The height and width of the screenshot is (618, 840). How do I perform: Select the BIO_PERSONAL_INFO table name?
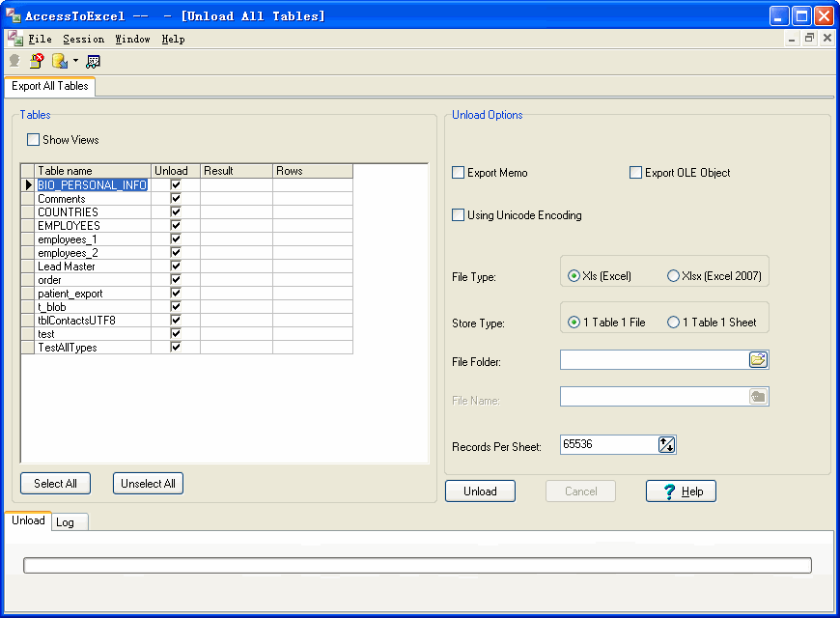pos(92,185)
